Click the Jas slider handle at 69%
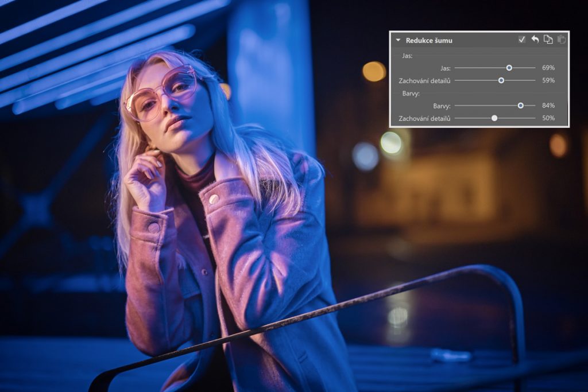Screen dimensions: 588x392 (509, 68)
